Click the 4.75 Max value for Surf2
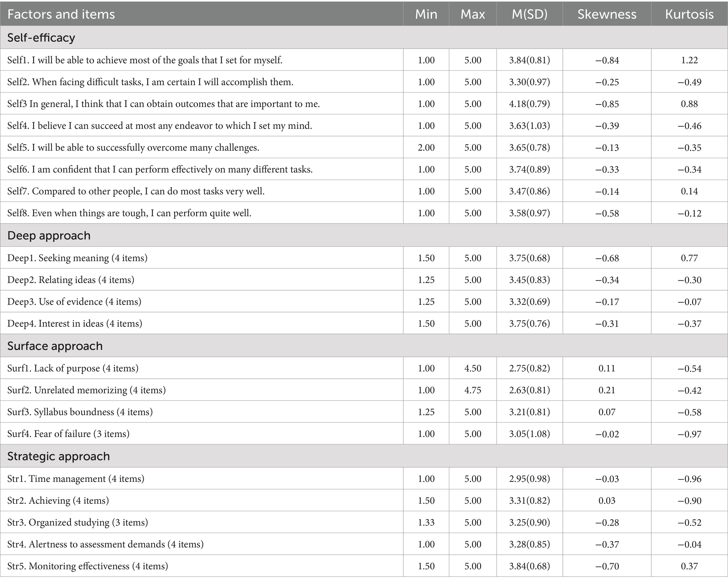 pos(473,390)
